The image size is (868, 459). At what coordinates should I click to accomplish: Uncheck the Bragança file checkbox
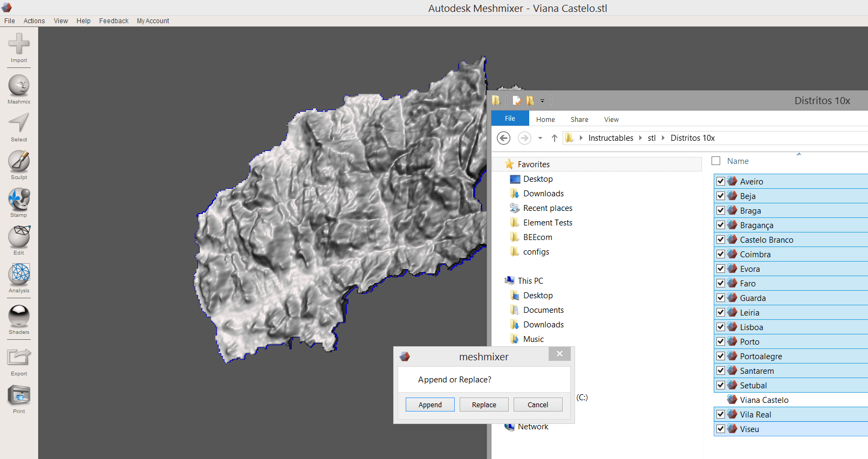(721, 225)
